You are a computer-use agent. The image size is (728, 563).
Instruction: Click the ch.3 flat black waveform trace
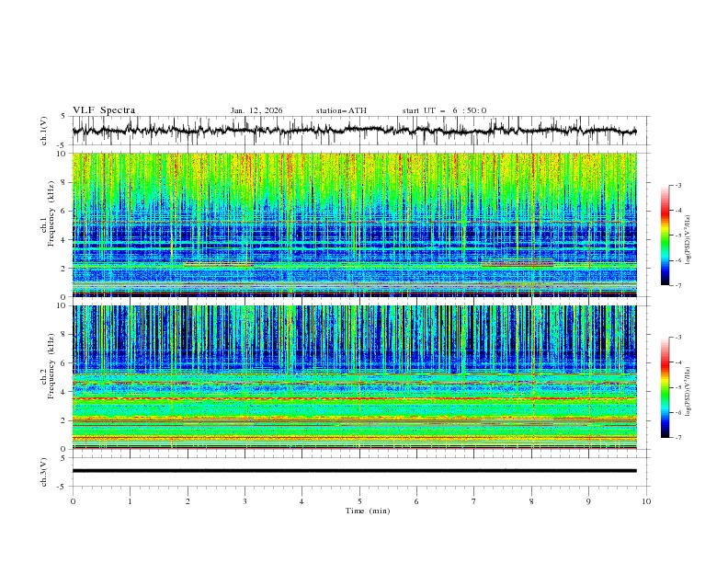(x=354, y=471)
